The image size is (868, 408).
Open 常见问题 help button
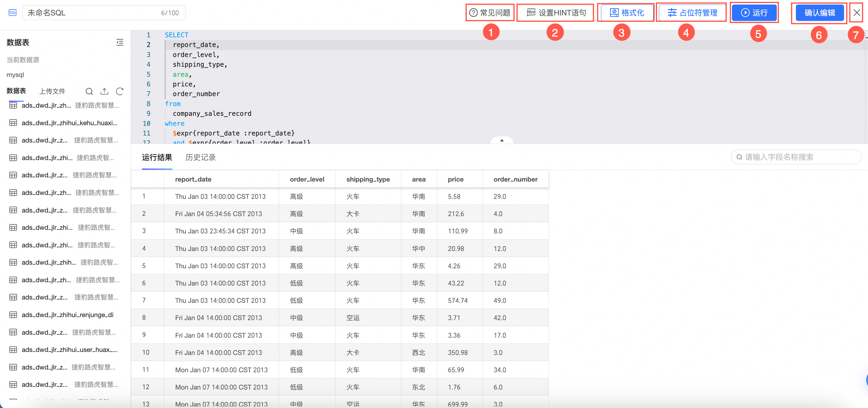click(490, 13)
